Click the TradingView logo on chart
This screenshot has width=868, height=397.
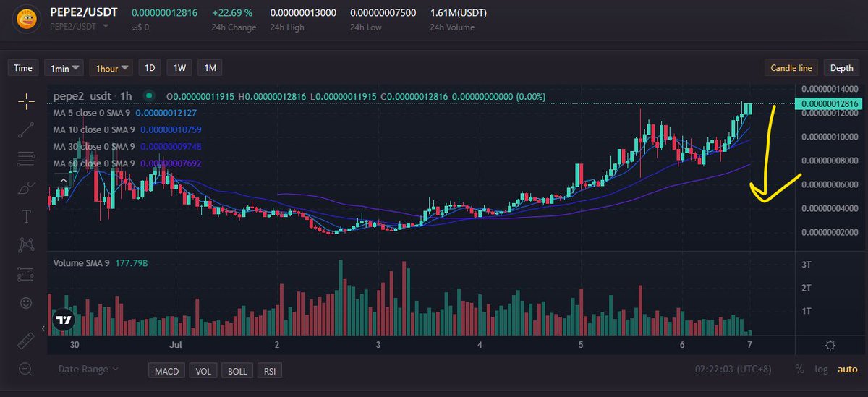click(x=64, y=320)
